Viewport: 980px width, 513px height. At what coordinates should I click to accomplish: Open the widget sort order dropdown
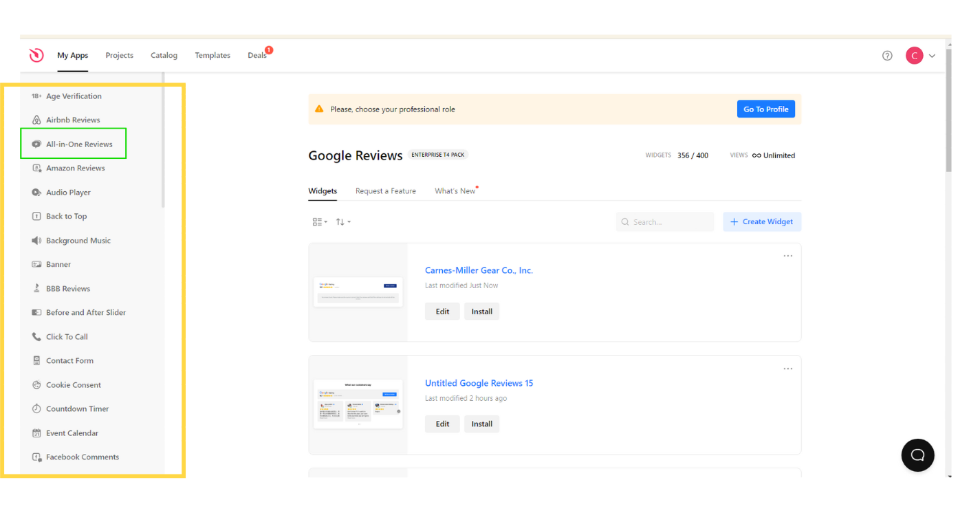coord(343,222)
